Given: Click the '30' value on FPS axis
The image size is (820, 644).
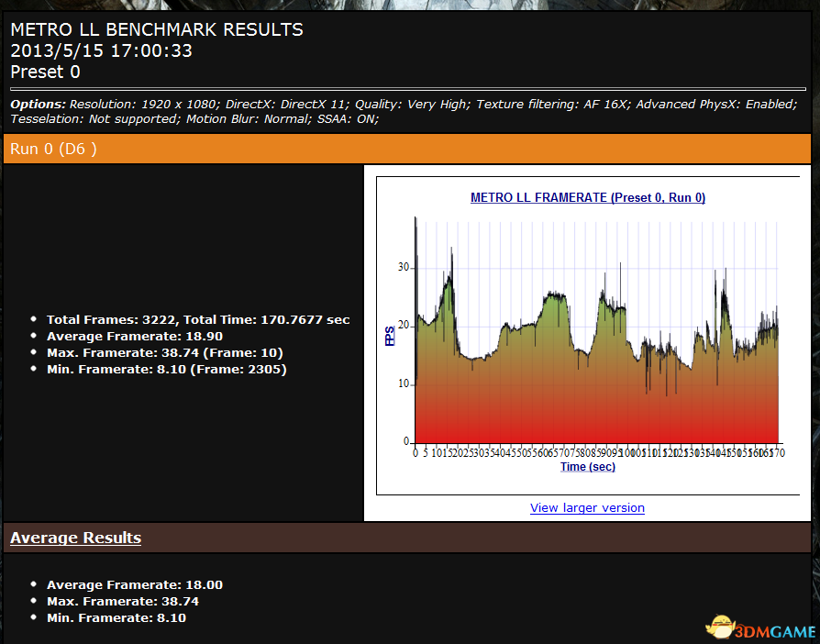Looking at the screenshot, I should tap(404, 267).
